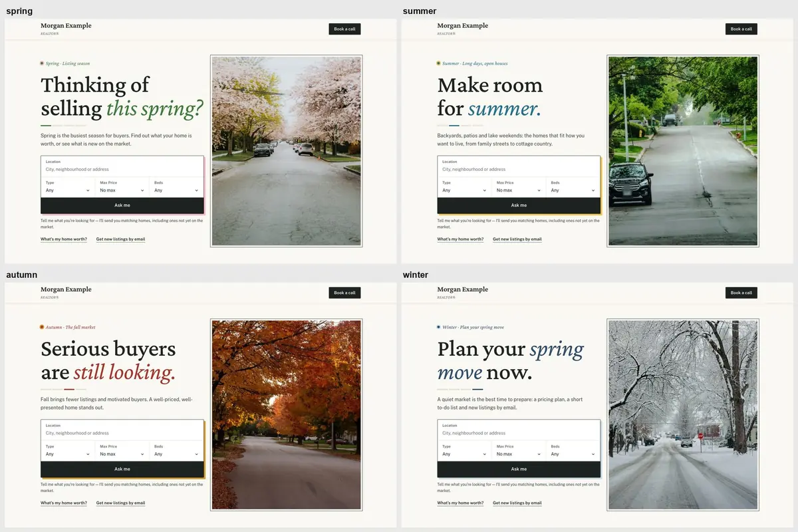Open the Beds dropdown in autumn panel
The image size is (798, 532).
(x=177, y=451)
